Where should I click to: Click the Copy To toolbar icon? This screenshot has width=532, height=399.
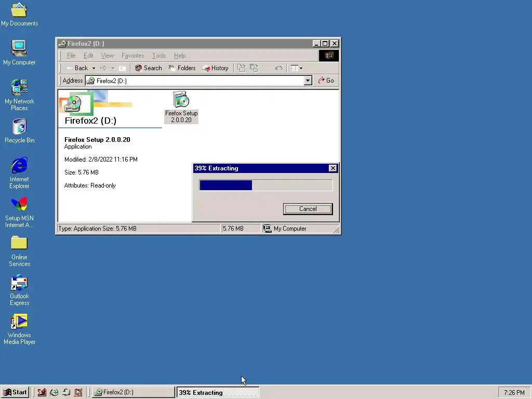click(254, 68)
